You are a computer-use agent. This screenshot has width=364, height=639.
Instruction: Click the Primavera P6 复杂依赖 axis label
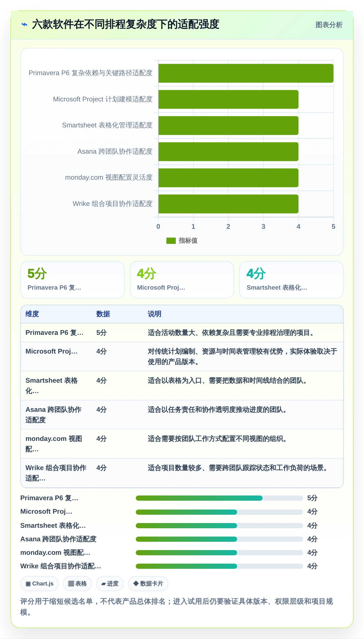tap(90, 73)
